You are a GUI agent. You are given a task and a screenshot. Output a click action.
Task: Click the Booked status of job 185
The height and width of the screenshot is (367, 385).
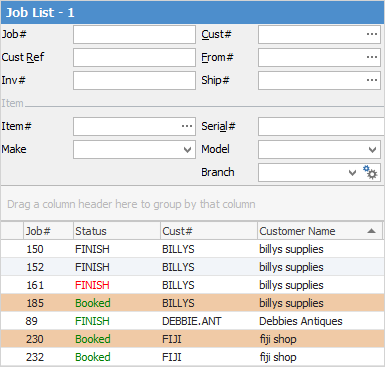pos(93,303)
